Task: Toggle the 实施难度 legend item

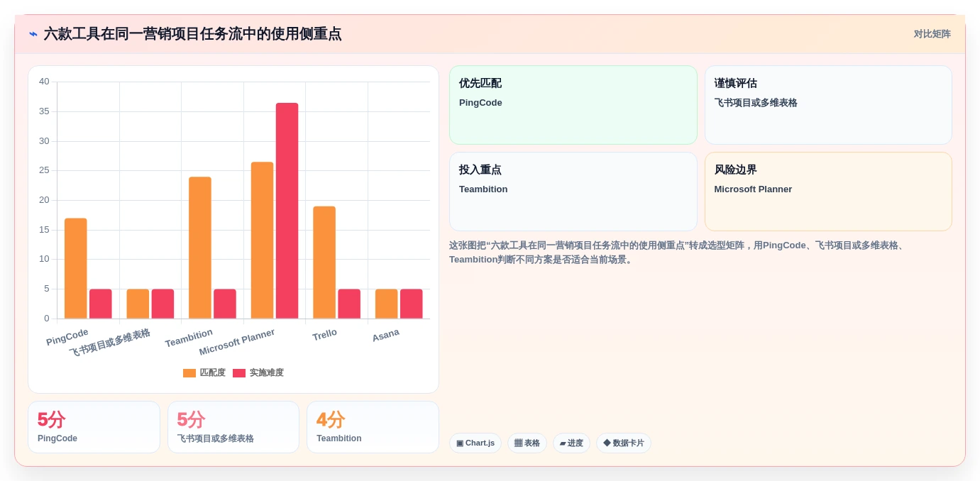Action: [x=258, y=372]
